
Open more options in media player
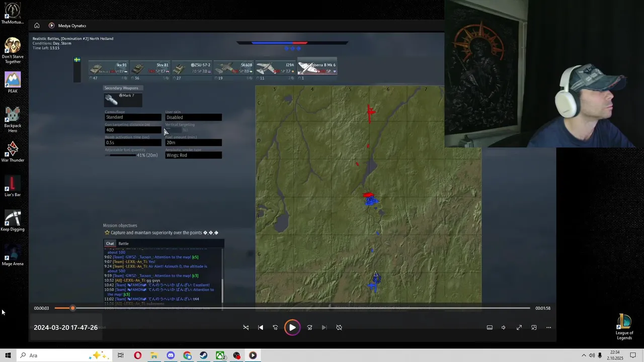pyautogui.click(x=549, y=327)
